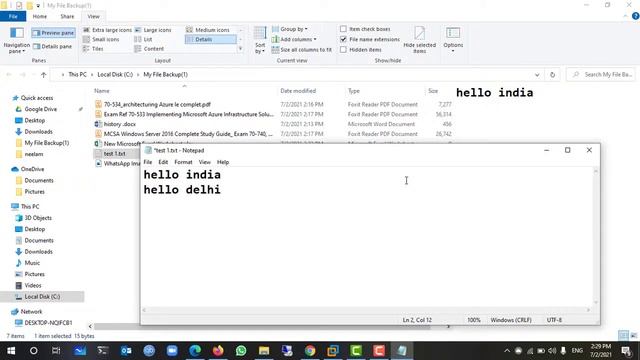
Task: Open Notepad View menu
Action: [204, 162]
